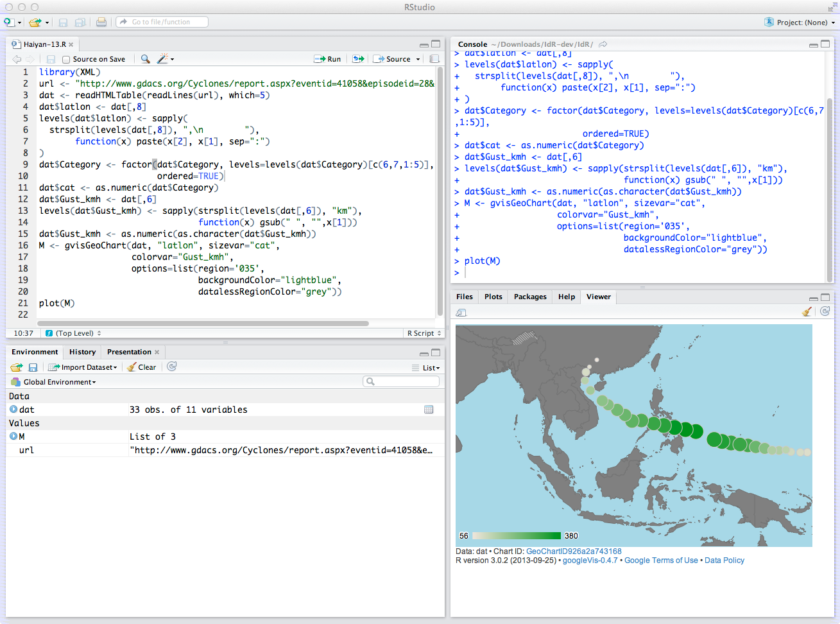Switch to the History tab
Screen dimensions: 840x624
tap(82, 352)
